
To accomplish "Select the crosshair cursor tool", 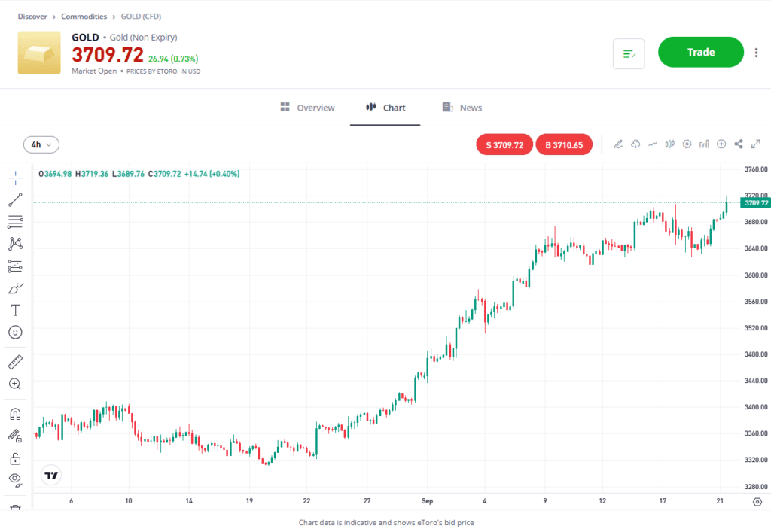I will click(x=15, y=178).
